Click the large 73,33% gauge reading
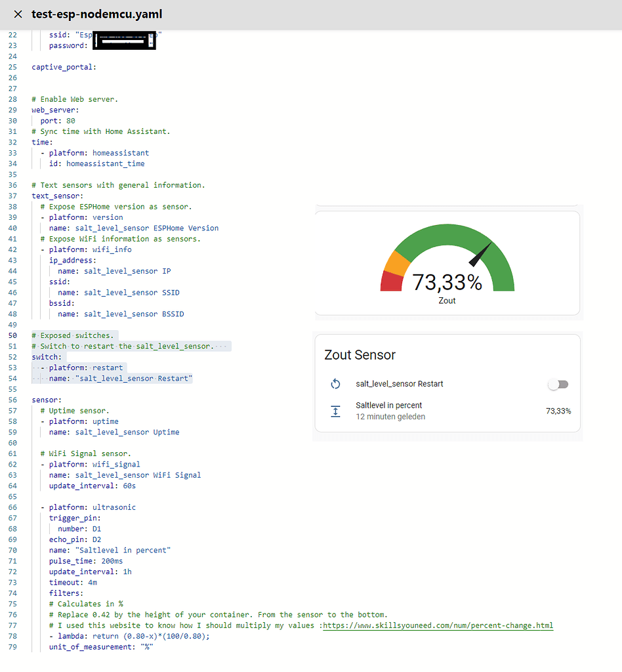The image size is (622, 672). [447, 282]
